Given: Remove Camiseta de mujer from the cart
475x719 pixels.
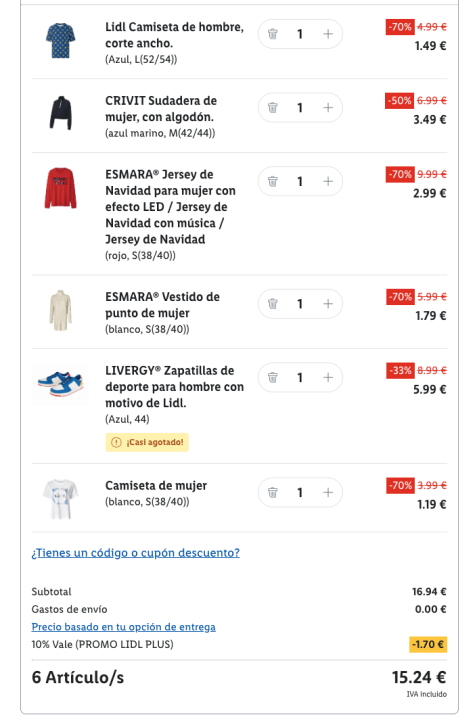Looking at the screenshot, I should pos(273,492).
